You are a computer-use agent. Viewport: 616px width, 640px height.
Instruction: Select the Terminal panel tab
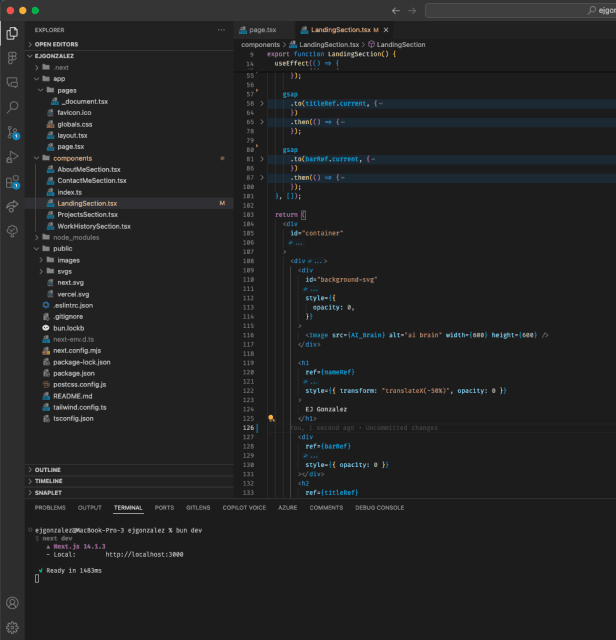click(128, 507)
